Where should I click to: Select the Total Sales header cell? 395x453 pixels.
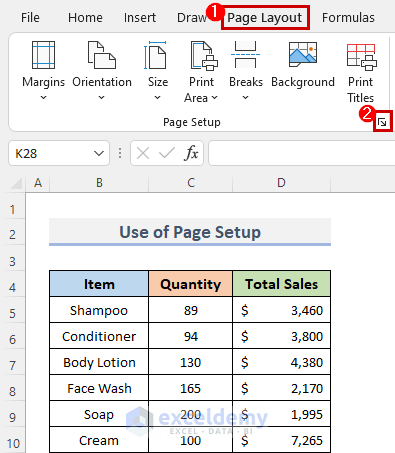click(282, 284)
